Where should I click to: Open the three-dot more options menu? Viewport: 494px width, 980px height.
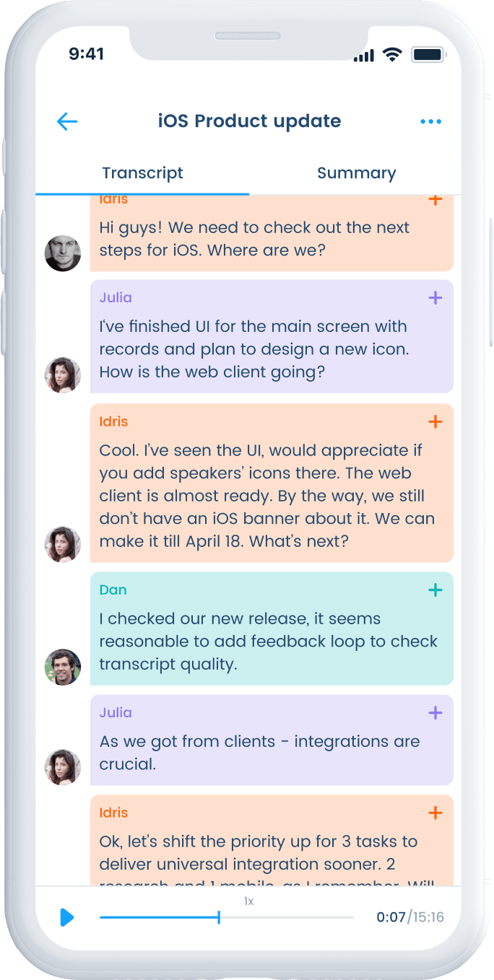(x=430, y=121)
